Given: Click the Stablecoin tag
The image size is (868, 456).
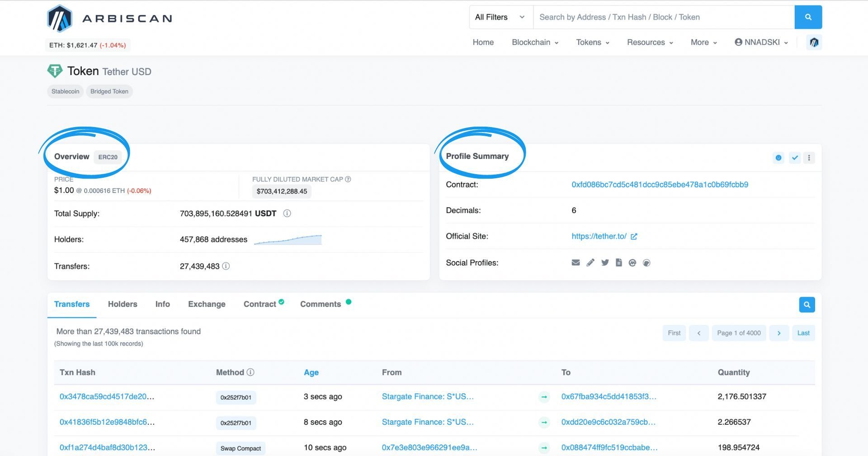Looking at the screenshot, I should click(x=65, y=91).
